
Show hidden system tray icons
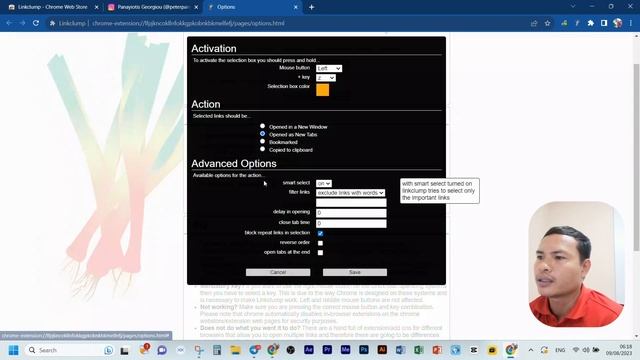point(530,350)
